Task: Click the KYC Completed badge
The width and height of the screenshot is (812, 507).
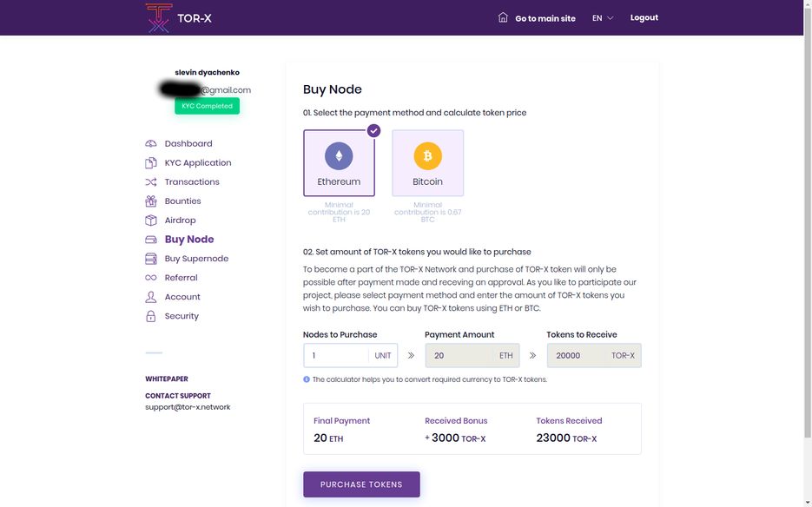Action: tap(208, 106)
